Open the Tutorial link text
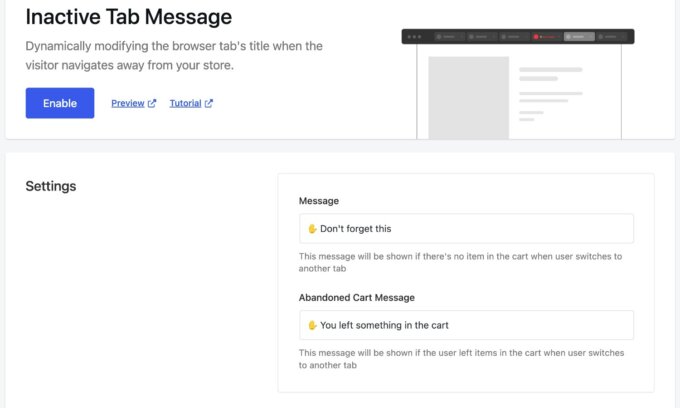 185,103
